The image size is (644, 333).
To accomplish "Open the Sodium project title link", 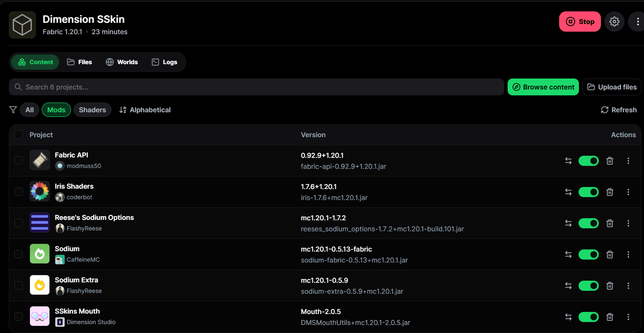I will click(x=67, y=249).
